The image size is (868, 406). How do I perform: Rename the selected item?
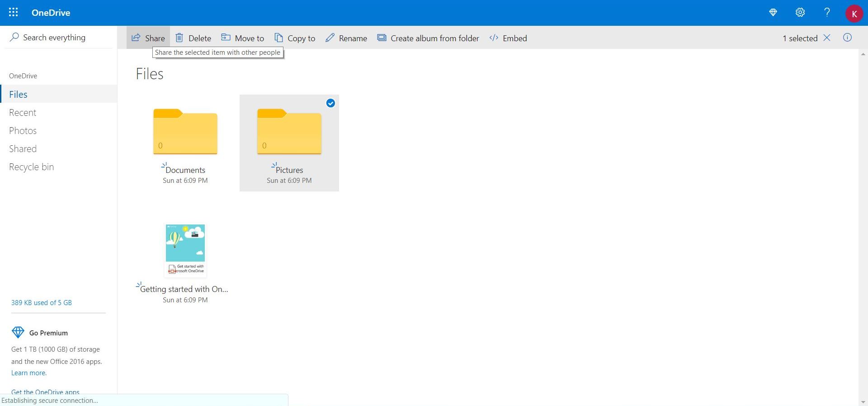pos(346,38)
